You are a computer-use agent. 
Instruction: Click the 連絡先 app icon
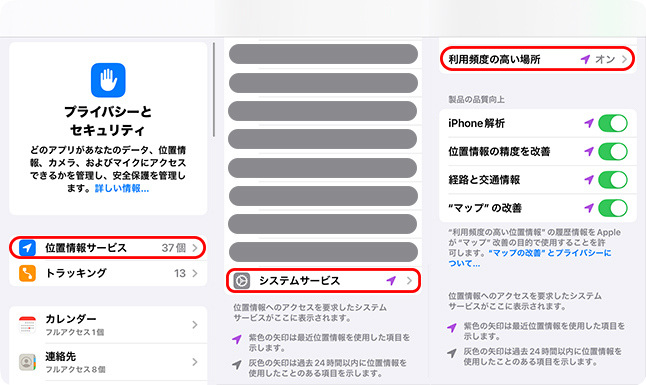pos(27,362)
